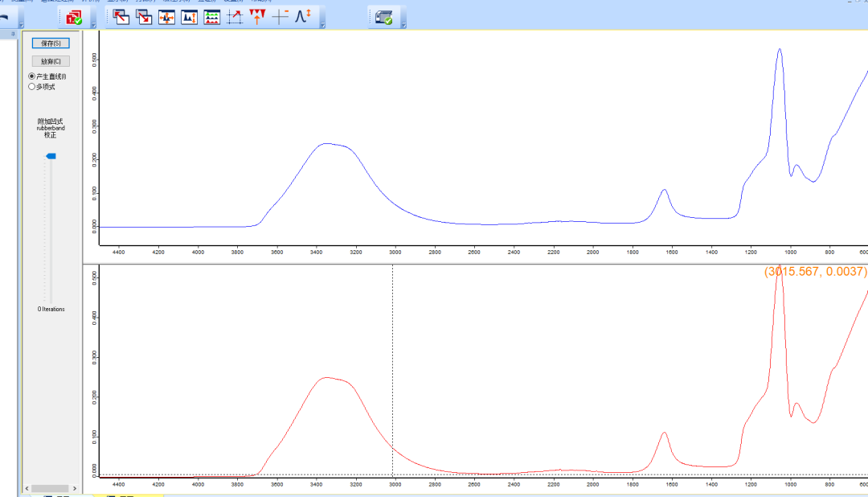
Task: Click the left panel horizontal scrollbar right arrow
Action: 76,488
